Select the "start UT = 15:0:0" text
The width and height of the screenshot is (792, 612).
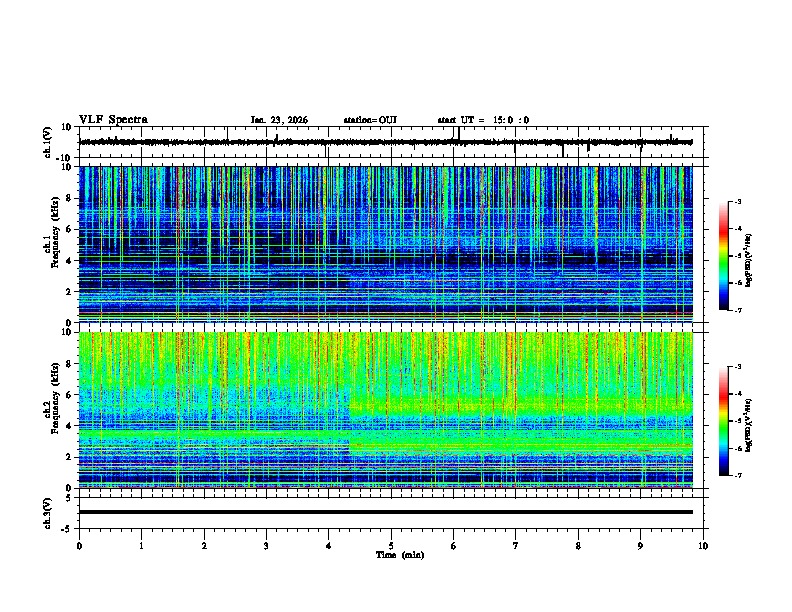[x=483, y=120]
